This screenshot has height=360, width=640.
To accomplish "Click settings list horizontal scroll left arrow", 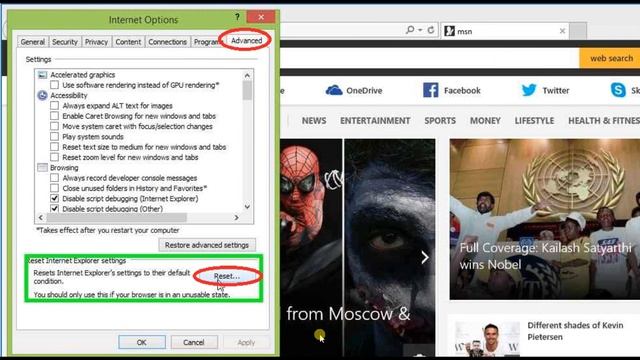I will (40, 218).
